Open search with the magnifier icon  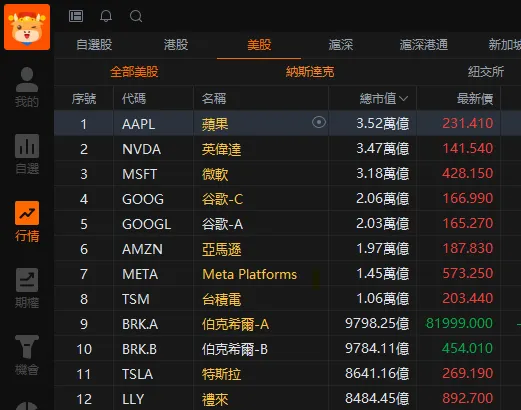[136, 16]
